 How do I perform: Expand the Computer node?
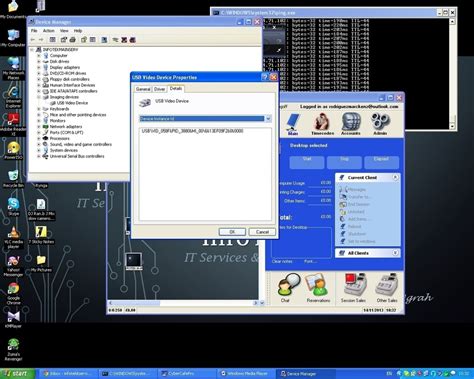coord(39,56)
